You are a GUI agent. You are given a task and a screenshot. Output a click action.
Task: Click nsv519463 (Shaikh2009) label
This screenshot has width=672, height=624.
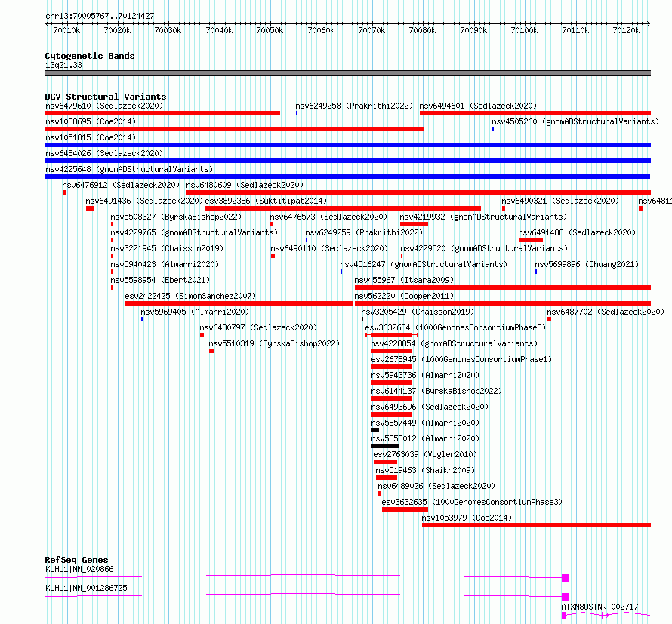(425, 470)
